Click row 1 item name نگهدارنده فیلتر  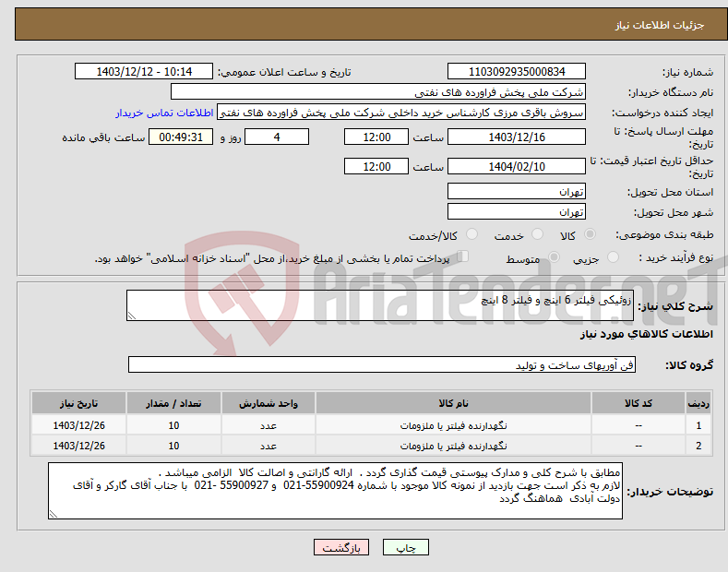pos(453,425)
